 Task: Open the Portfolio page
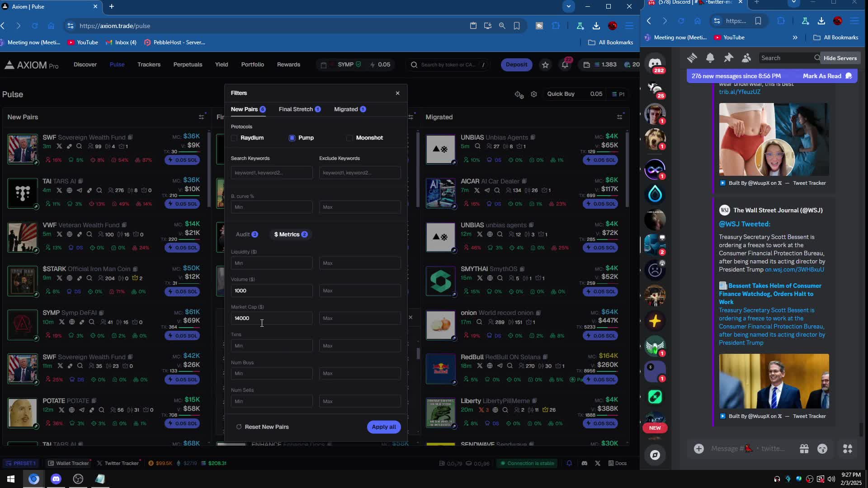click(252, 65)
